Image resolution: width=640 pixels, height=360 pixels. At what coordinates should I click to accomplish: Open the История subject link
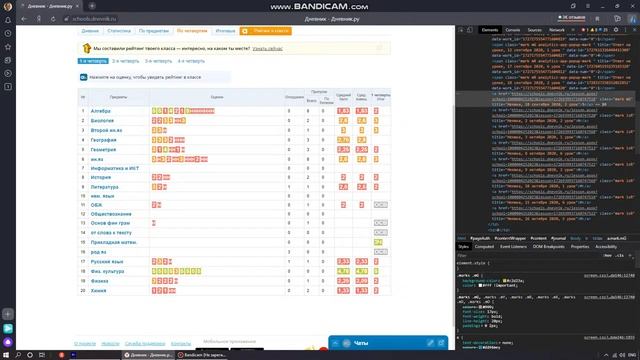coord(101,178)
